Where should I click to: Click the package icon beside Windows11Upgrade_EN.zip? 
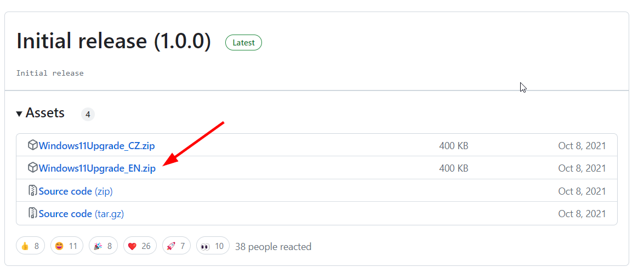pyautogui.click(x=32, y=168)
